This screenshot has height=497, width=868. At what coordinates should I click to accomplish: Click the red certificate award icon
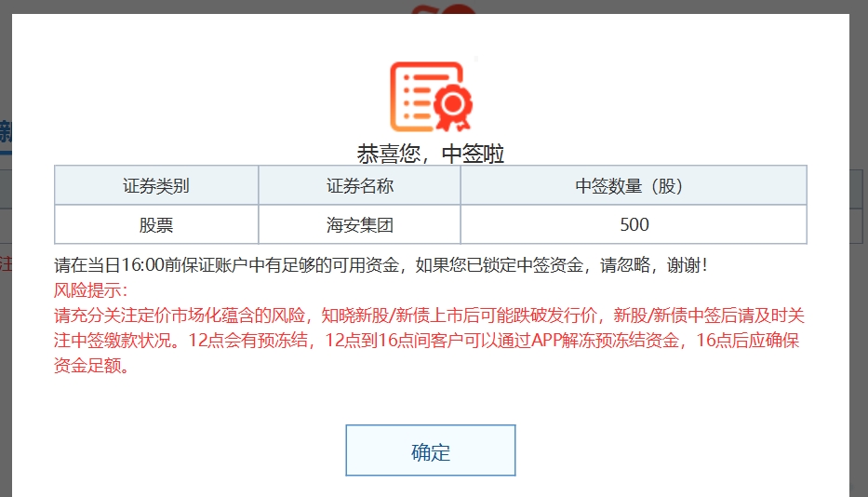431,97
